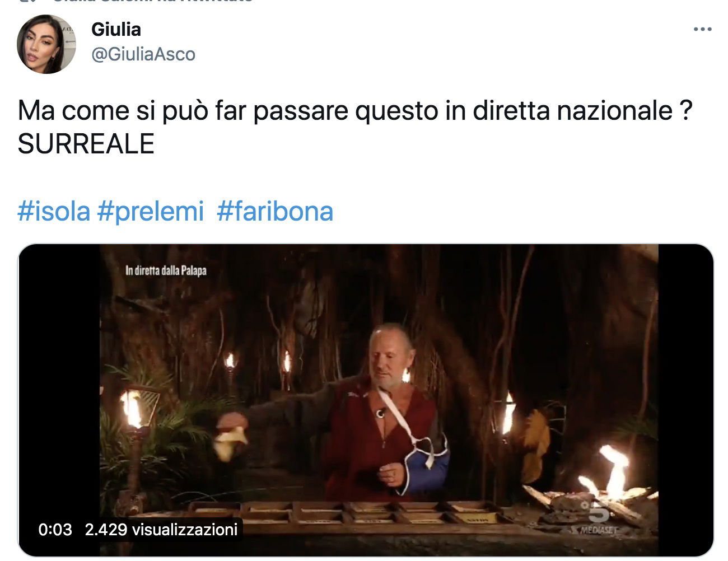
Task: Click the 0:03 video time indicator
Action: [55, 529]
